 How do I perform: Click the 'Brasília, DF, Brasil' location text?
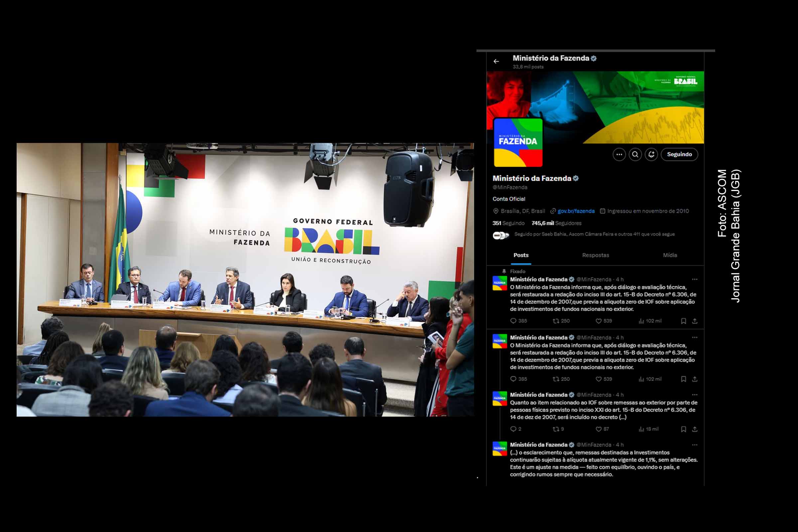click(x=523, y=211)
